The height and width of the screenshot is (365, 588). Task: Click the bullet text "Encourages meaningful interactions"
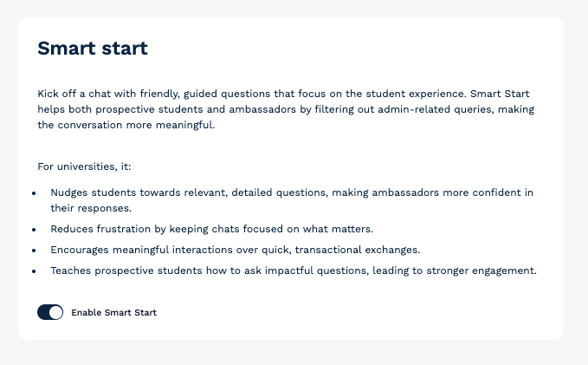(x=236, y=250)
